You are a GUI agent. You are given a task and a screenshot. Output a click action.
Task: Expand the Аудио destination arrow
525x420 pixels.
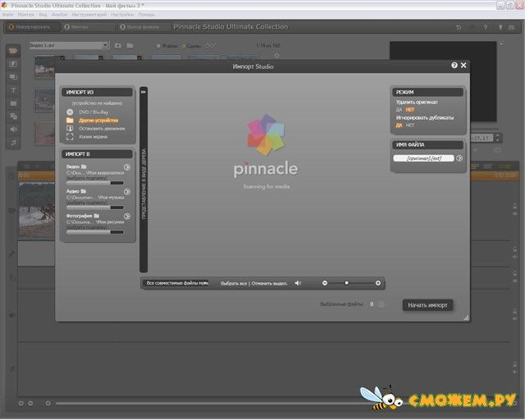coord(127,192)
